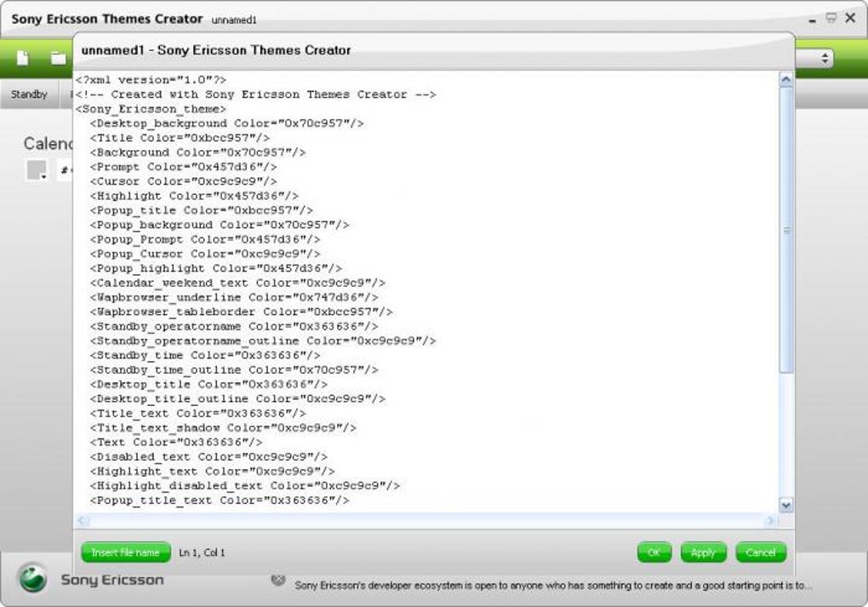Click the Open folder icon in toolbar
The height and width of the screenshot is (607, 868).
[x=58, y=58]
